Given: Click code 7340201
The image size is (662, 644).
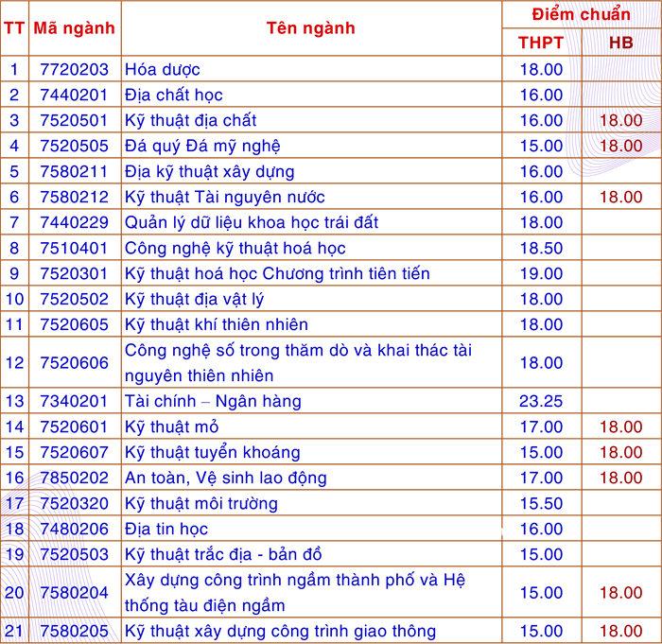Looking at the screenshot, I should (75, 401).
